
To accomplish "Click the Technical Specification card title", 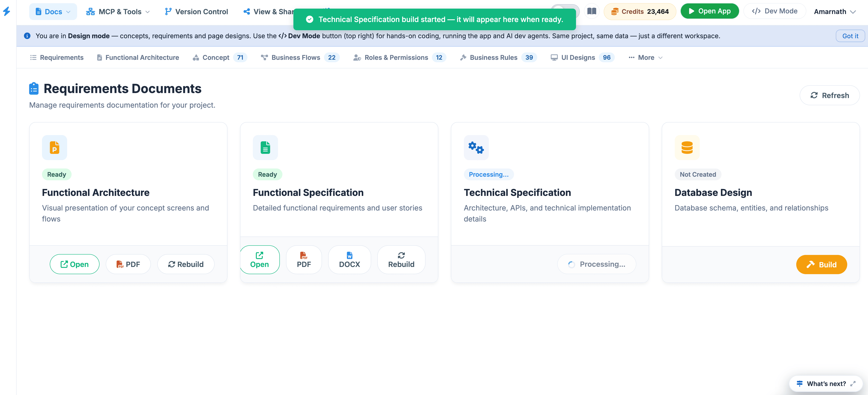I will 517,192.
